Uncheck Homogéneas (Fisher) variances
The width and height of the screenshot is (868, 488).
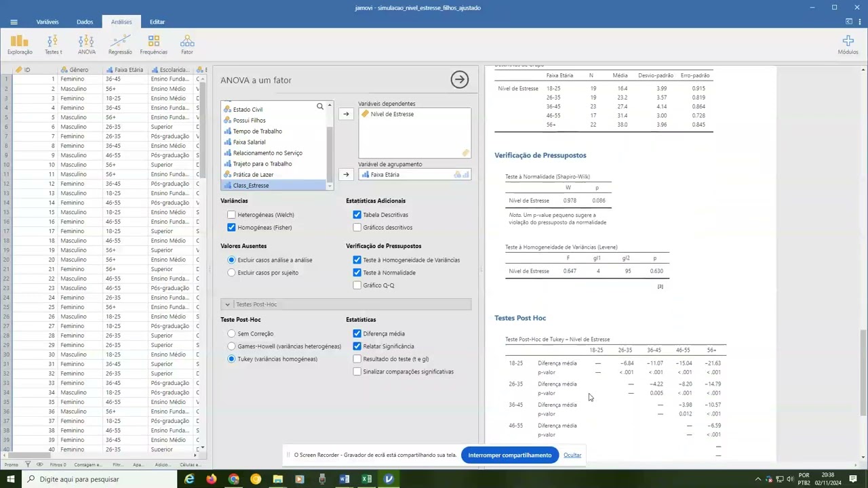coord(231,227)
